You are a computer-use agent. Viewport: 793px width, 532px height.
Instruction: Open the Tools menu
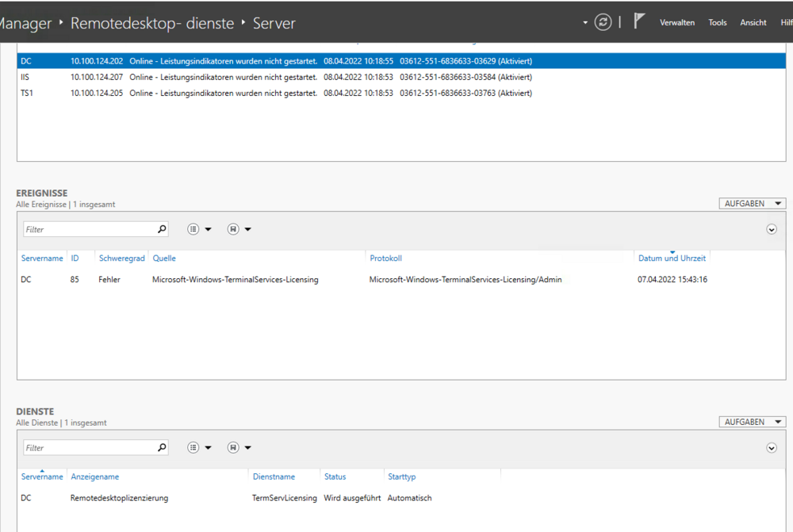[717, 23]
